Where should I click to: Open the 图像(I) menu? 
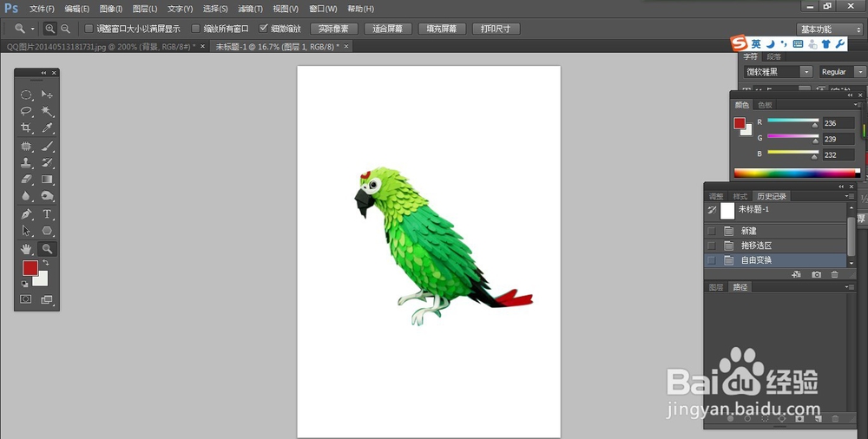[111, 9]
